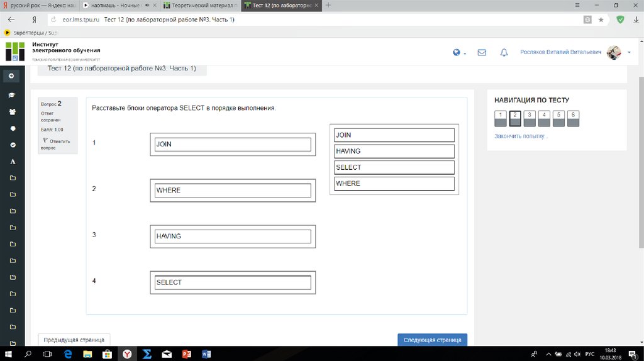Open Task View on taskbar

click(x=48, y=353)
